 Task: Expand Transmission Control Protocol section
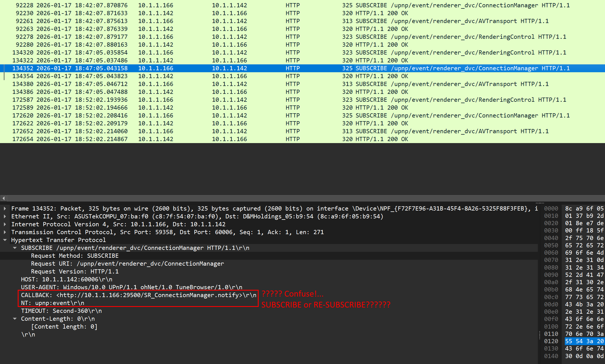pyautogui.click(x=5, y=232)
